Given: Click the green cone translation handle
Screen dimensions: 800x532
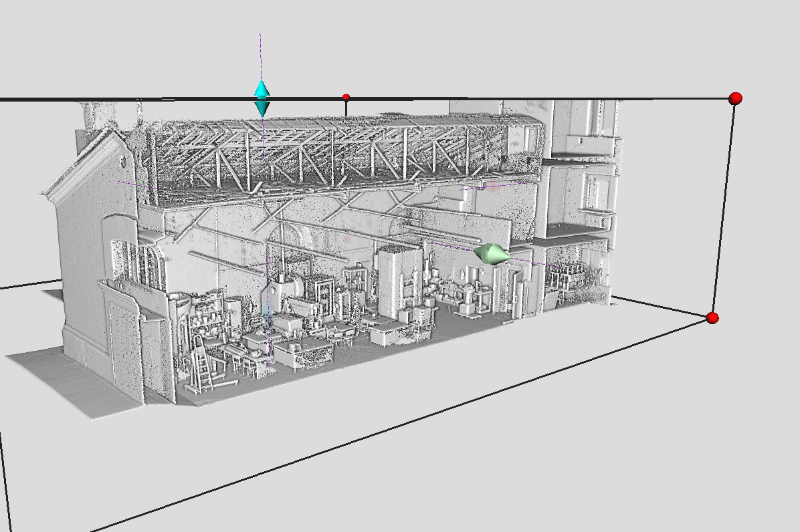Looking at the screenshot, I should (491, 254).
